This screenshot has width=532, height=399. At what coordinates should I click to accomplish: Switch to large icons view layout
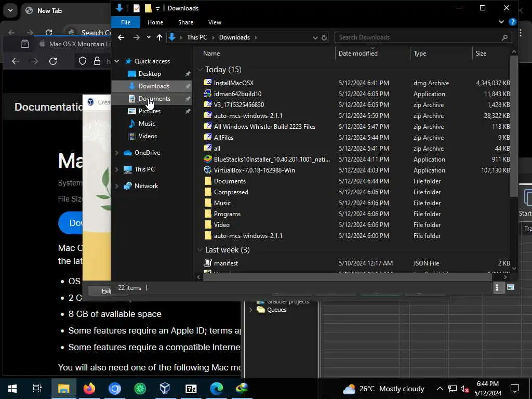511,288
